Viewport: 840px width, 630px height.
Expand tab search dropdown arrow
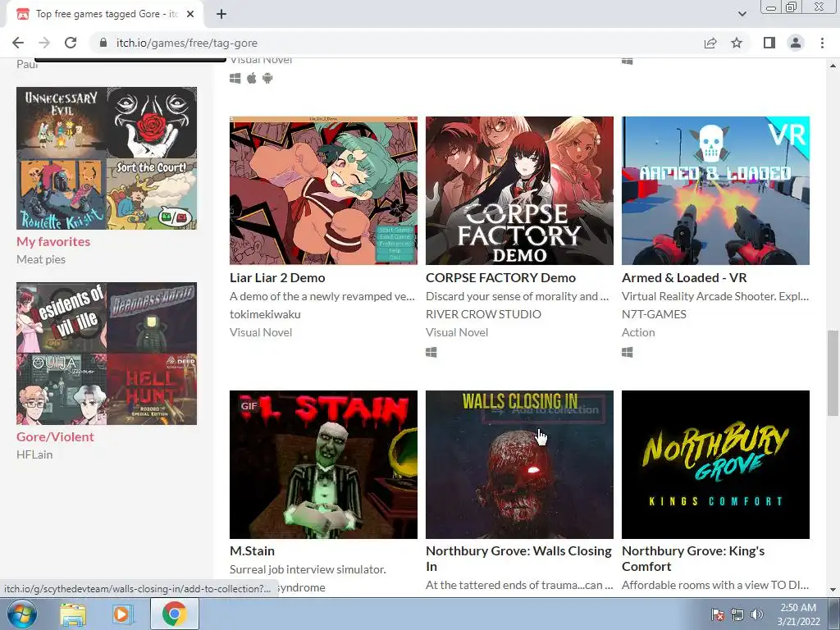742,14
